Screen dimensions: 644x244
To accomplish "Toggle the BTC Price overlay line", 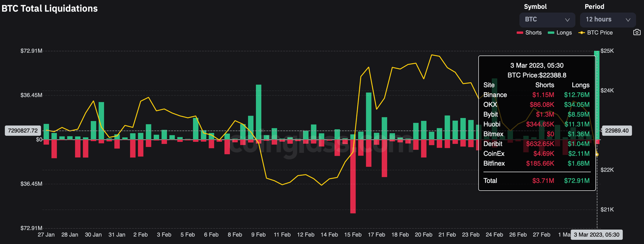I will (595, 32).
